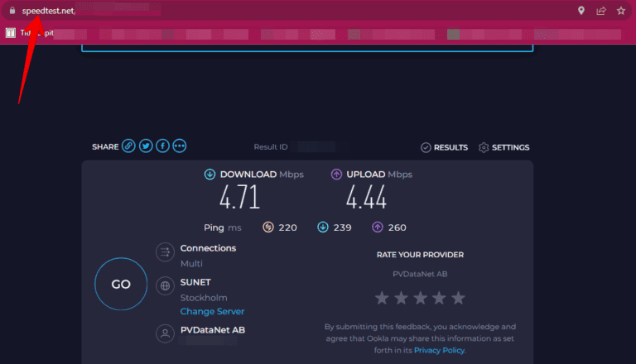636x364 pixels.
Task: Open more share options ellipsis icon
Action: (180, 146)
